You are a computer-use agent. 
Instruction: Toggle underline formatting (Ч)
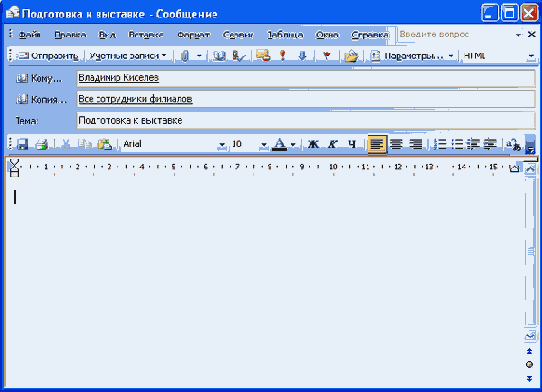(352, 144)
